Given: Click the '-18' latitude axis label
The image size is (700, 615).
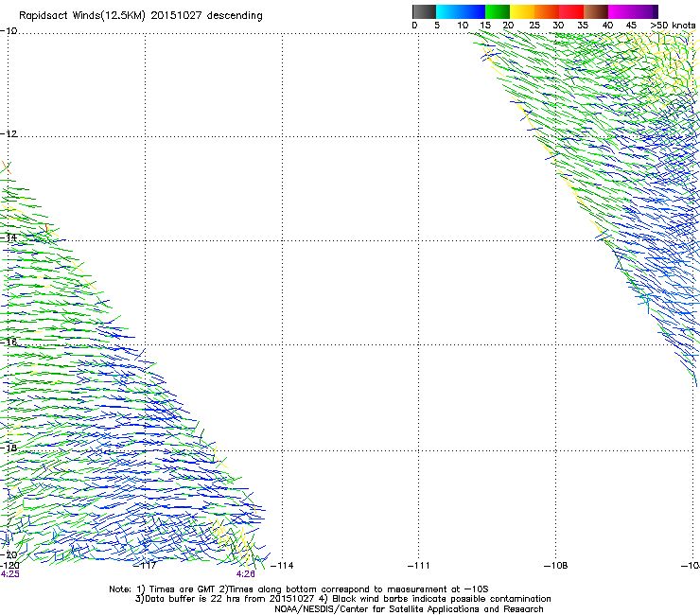Looking at the screenshot, I should click(x=9, y=448).
